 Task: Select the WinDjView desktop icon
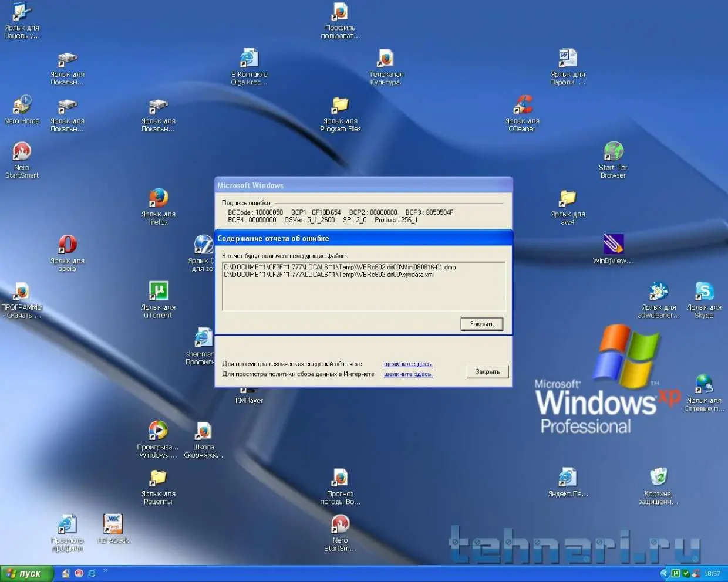coord(614,249)
